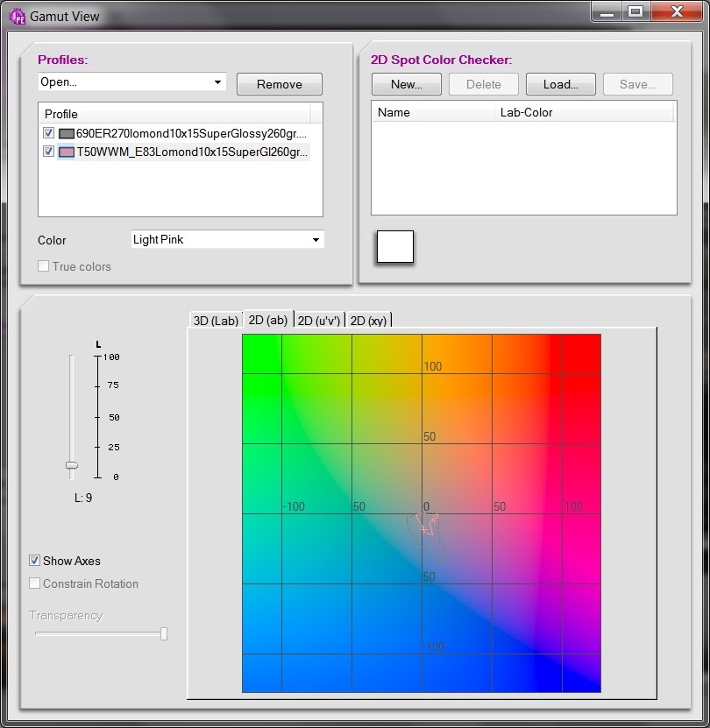
Task: Click the Delete spot color button
Action: pyautogui.click(x=484, y=84)
